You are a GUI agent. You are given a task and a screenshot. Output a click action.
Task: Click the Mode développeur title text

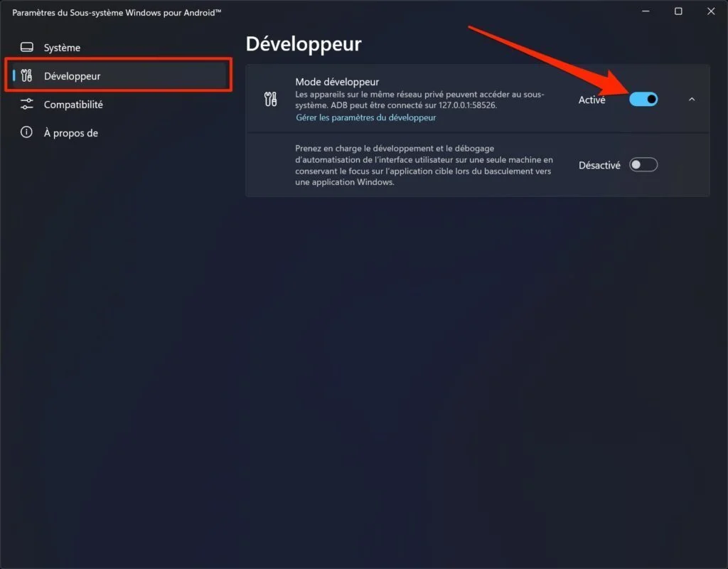pyautogui.click(x=337, y=82)
